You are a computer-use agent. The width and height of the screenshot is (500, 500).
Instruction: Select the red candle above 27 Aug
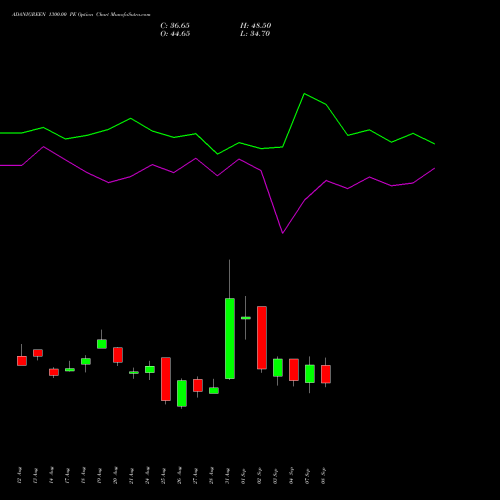pos(198,385)
